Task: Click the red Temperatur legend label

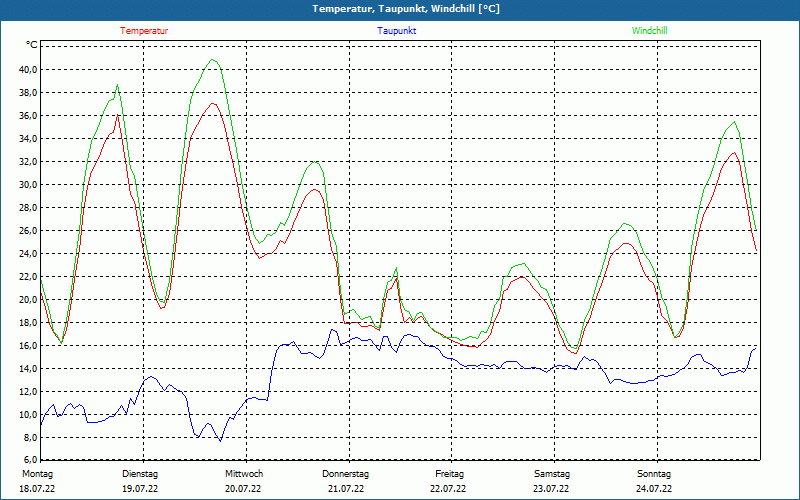Action: coord(144,31)
